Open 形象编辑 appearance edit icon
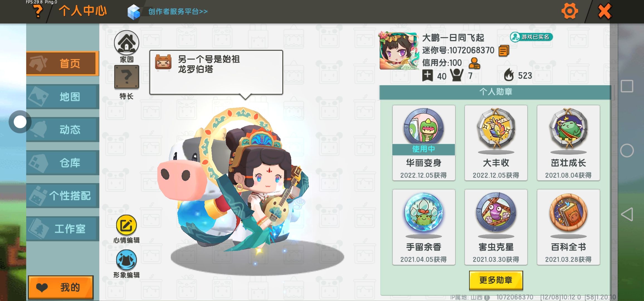The image size is (644, 301). pos(126,260)
